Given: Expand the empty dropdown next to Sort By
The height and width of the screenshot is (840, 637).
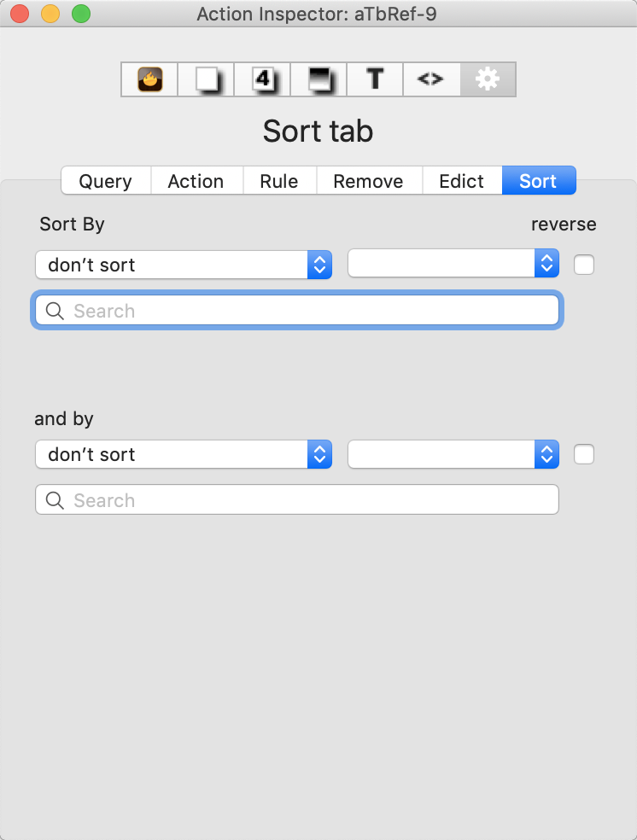Looking at the screenshot, I should pyautogui.click(x=453, y=263).
